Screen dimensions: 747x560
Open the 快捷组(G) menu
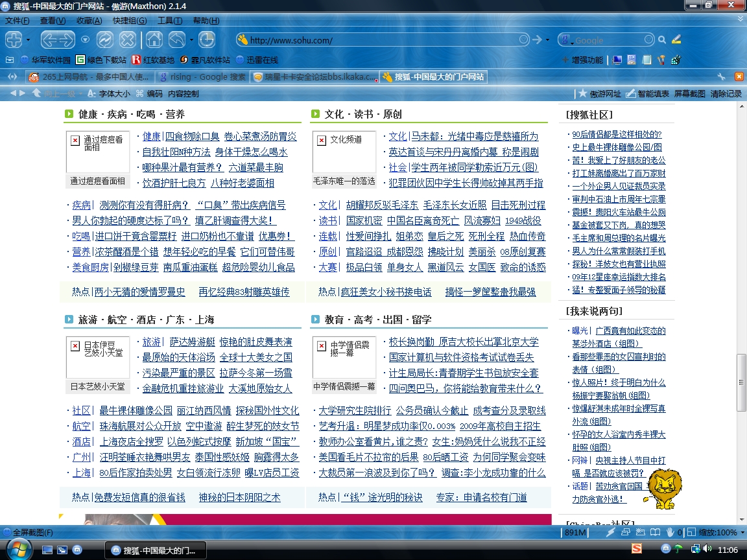(130, 21)
